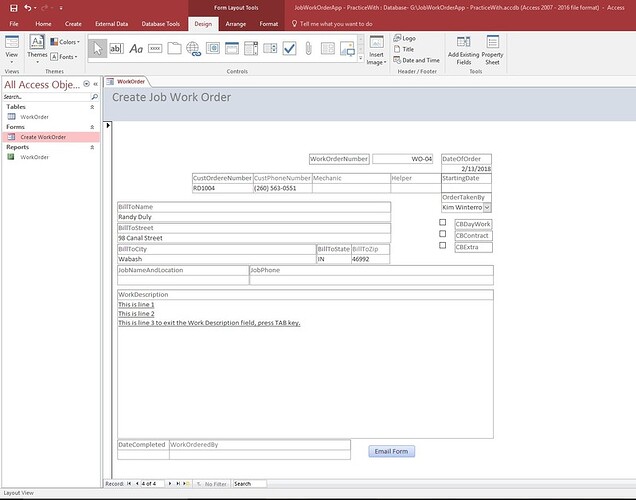Toggle the CBExtra checkbox
Viewport: 636px width, 500px height.
point(443,245)
